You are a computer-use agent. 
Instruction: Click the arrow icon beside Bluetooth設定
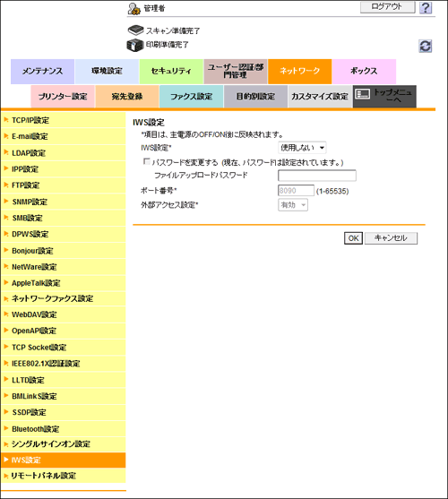pyautogui.click(x=5, y=428)
